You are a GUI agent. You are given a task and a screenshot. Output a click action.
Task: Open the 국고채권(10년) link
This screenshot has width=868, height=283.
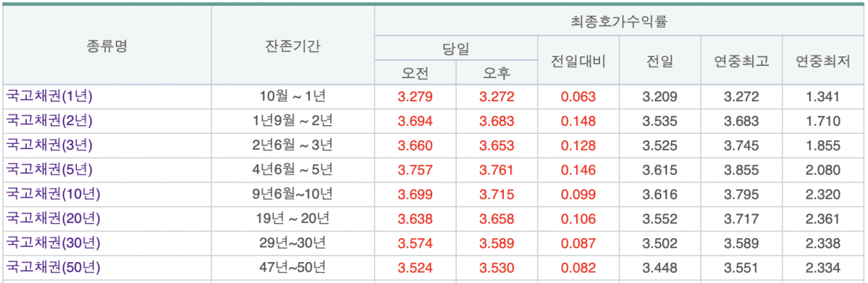53,195
